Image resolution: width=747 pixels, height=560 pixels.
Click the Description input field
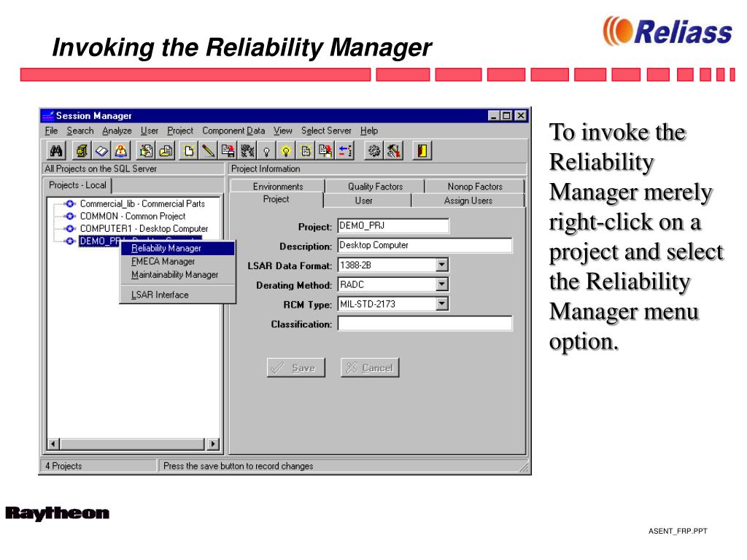point(425,245)
